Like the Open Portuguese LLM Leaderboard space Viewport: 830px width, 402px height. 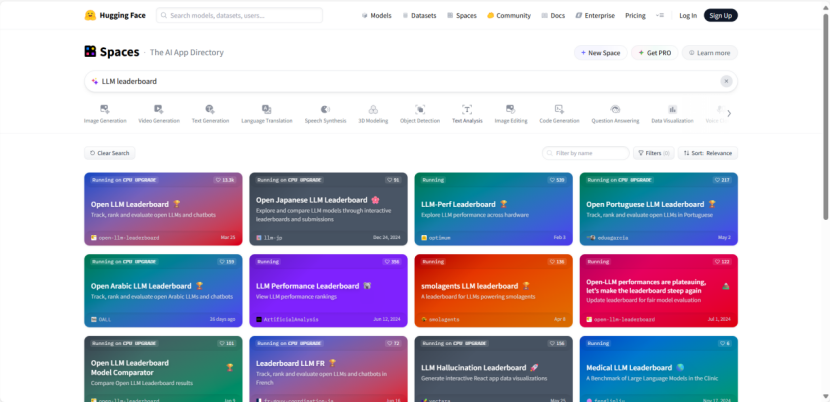coord(721,180)
